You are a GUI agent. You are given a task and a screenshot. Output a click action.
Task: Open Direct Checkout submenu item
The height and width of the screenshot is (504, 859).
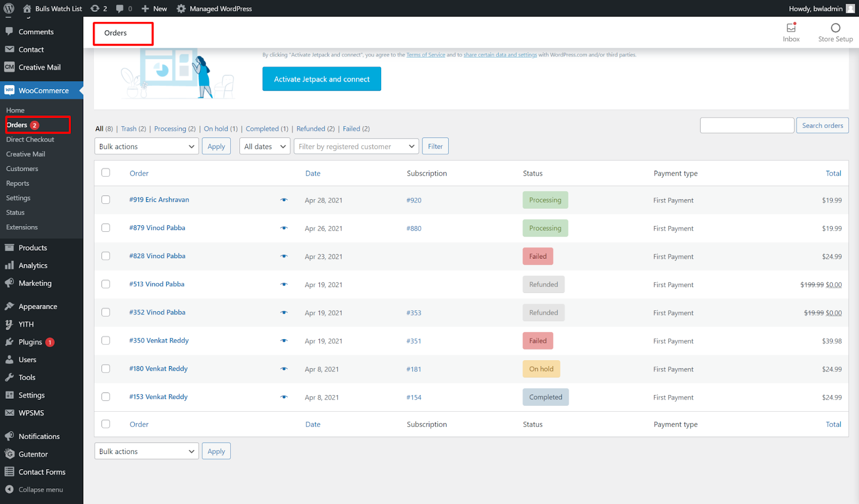(30, 140)
